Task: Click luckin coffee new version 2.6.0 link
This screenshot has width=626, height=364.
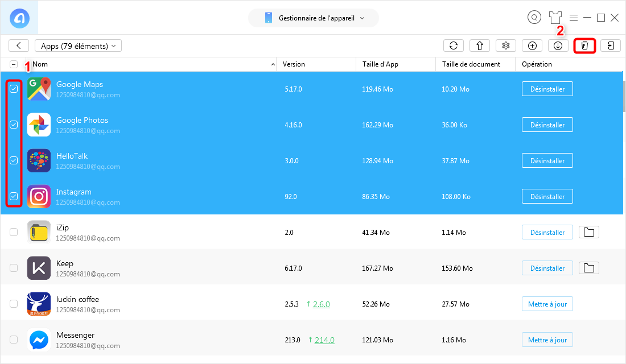Action: click(321, 304)
